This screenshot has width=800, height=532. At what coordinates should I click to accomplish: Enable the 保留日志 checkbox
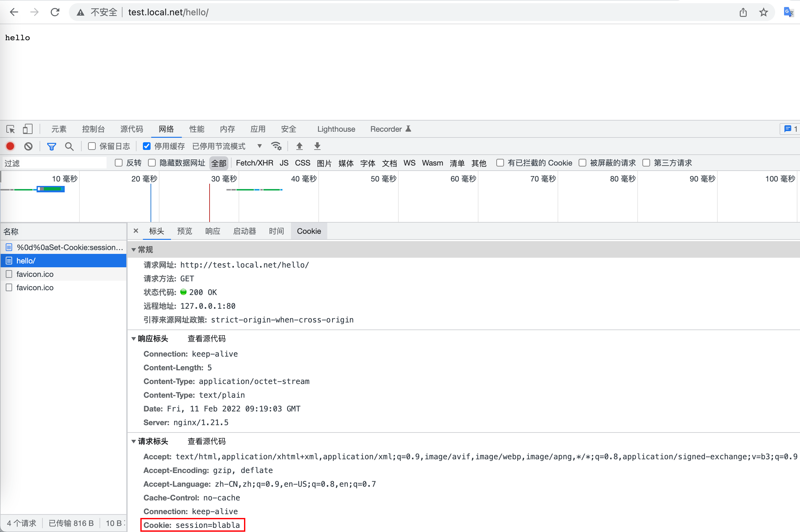pos(92,146)
